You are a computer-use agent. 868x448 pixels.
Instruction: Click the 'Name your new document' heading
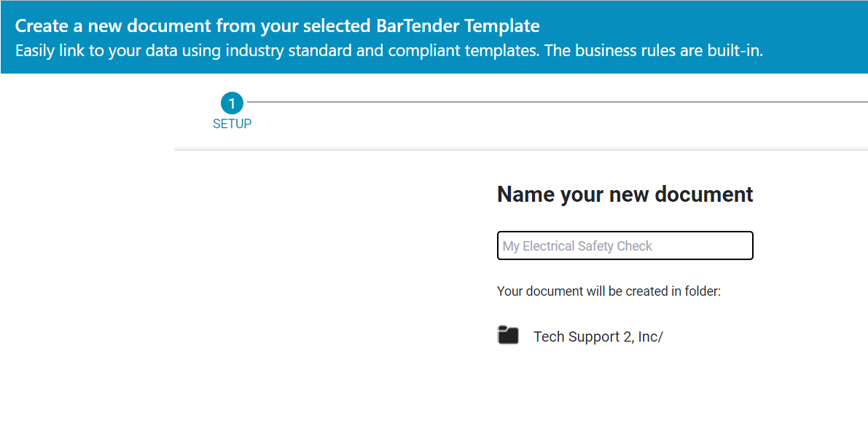(625, 194)
